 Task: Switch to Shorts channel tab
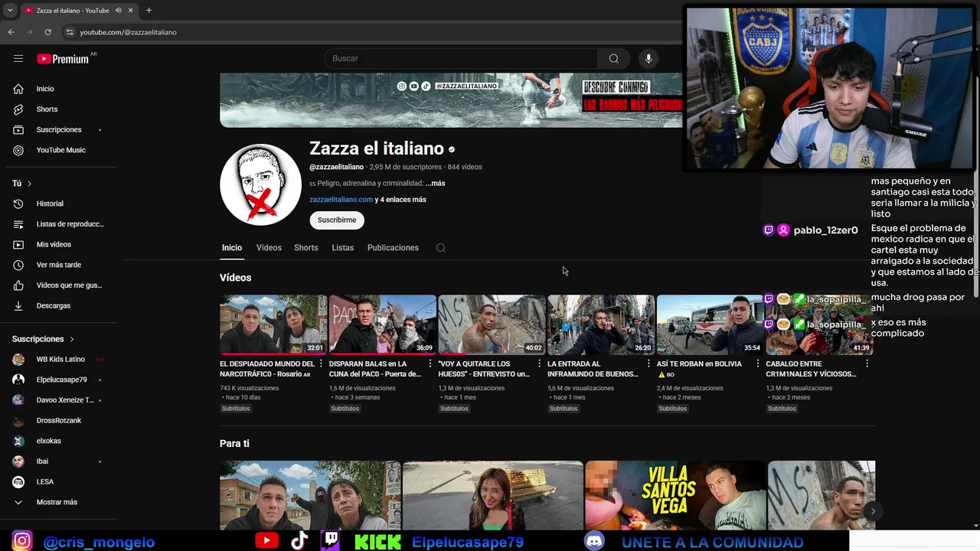click(x=306, y=248)
